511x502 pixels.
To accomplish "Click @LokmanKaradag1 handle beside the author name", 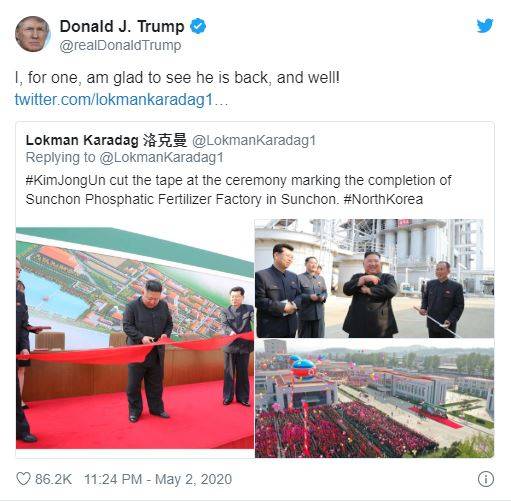I will [254, 141].
